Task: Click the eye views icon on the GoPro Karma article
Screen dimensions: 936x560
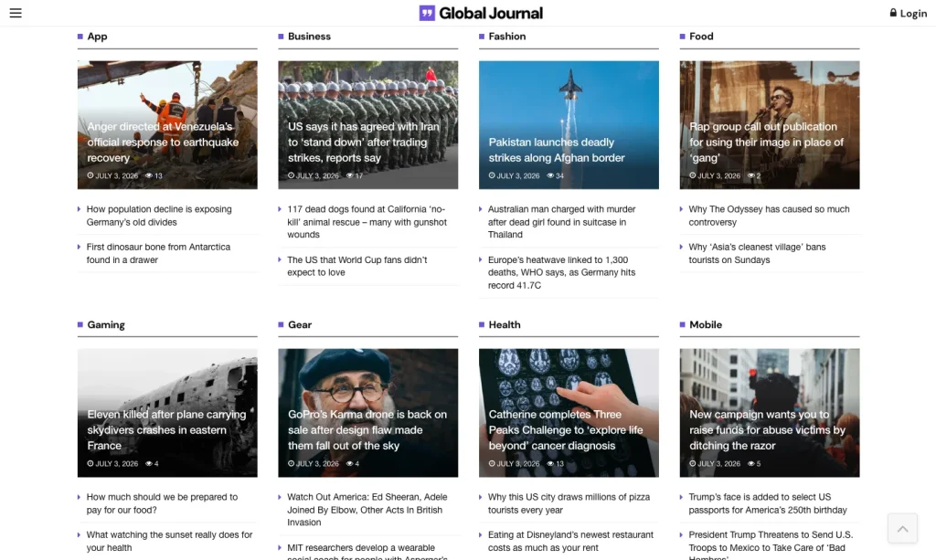Action: click(350, 463)
